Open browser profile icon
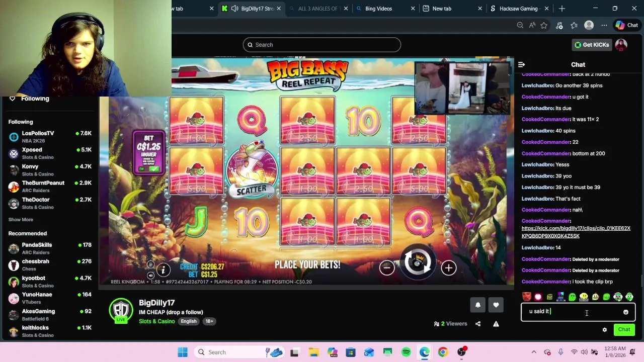644x362 pixels. [x=589, y=25]
